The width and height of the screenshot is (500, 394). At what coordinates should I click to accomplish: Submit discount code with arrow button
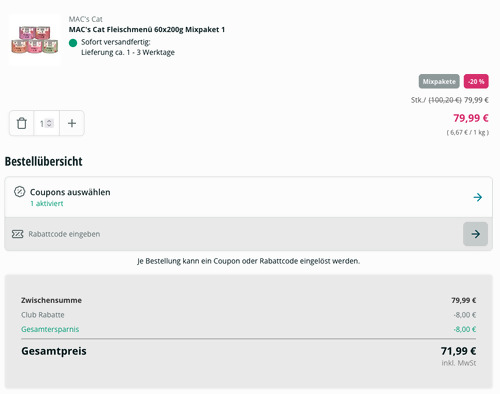(475, 234)
